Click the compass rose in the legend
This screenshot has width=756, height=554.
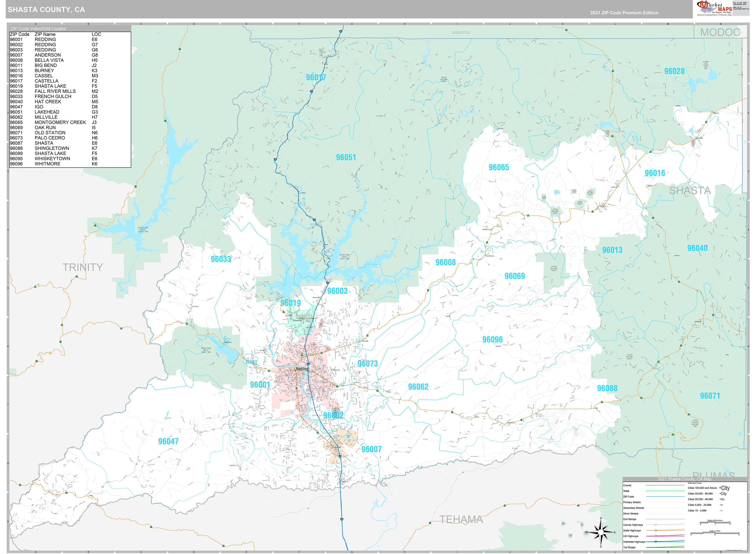601,532
